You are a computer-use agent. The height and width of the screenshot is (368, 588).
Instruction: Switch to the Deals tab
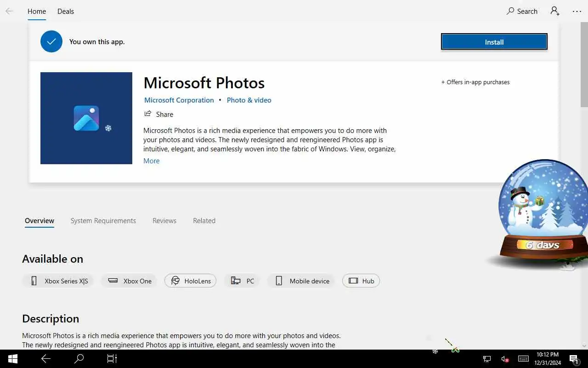(66, 11)
